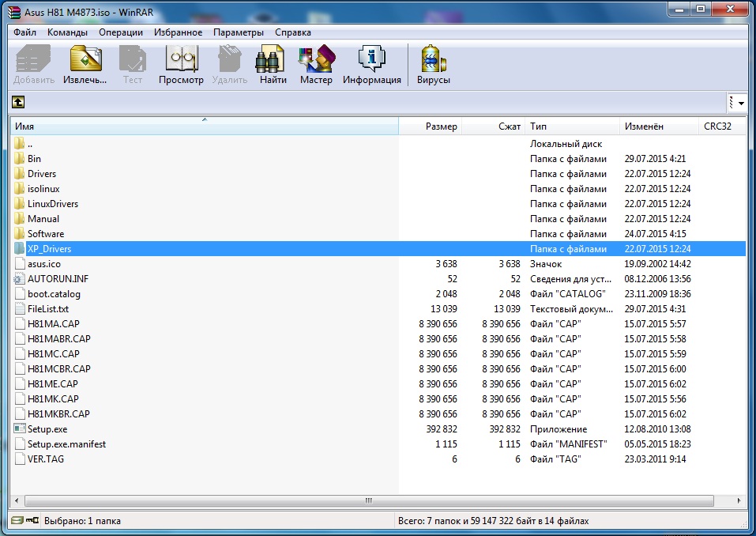Sort by Имя column header
The image size is (756, 536).
pos(205,126)
